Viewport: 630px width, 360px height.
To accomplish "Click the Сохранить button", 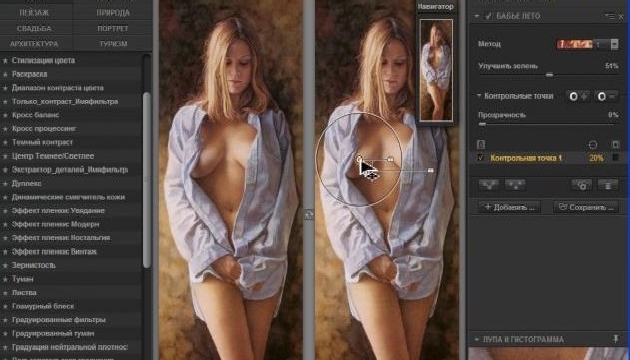I will 587,207.
